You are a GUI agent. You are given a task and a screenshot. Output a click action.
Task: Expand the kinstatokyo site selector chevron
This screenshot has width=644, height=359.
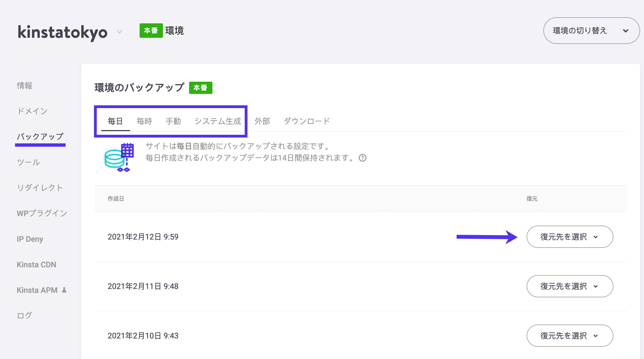point(119,32)
